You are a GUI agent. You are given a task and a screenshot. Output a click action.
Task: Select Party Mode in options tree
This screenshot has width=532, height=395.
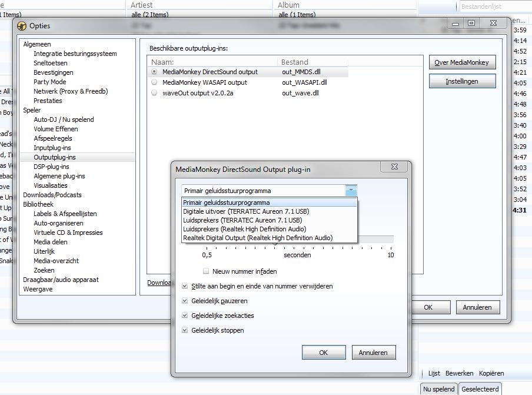click(x=50, y=82)
